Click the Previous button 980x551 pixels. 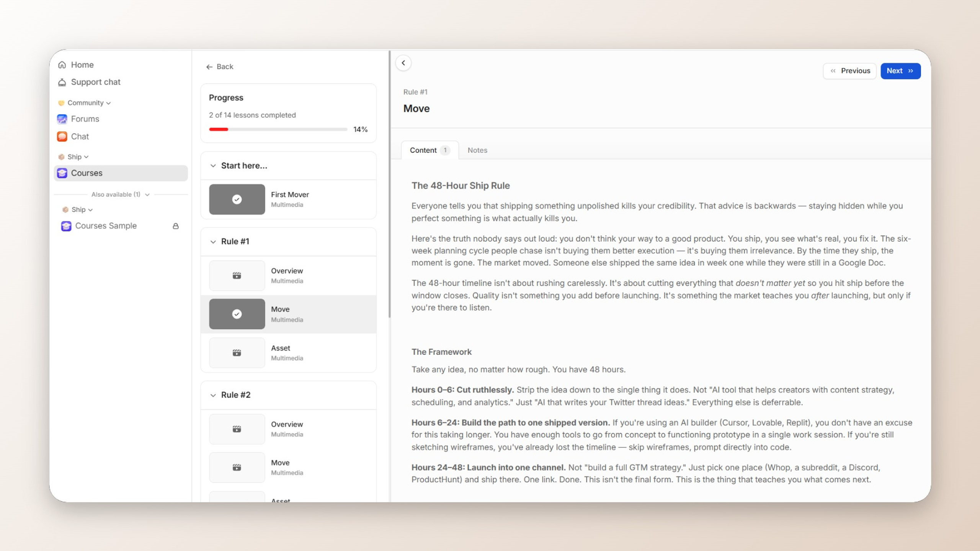pyautogui.click(x=849, y=71)
